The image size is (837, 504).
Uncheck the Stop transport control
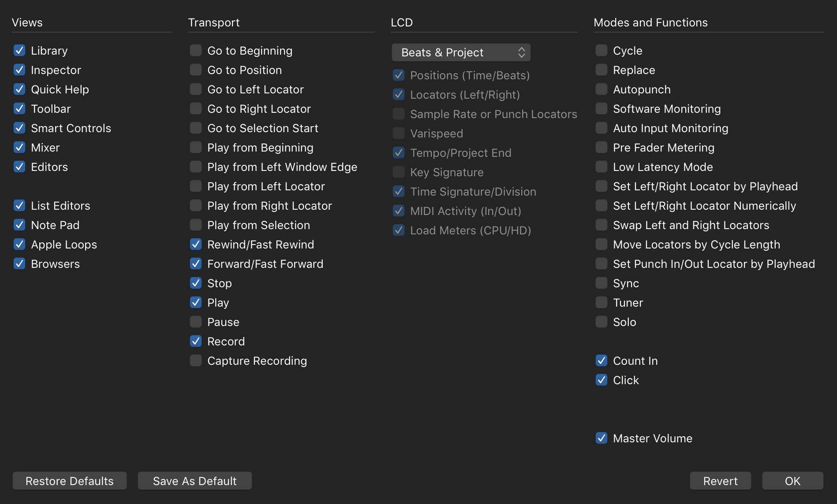click(195, 283)
